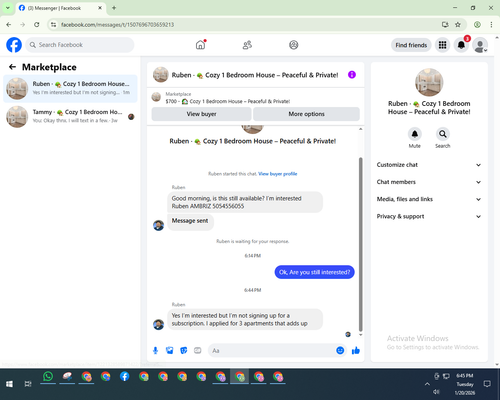Click the sticker picker icon

coord(184,350)
